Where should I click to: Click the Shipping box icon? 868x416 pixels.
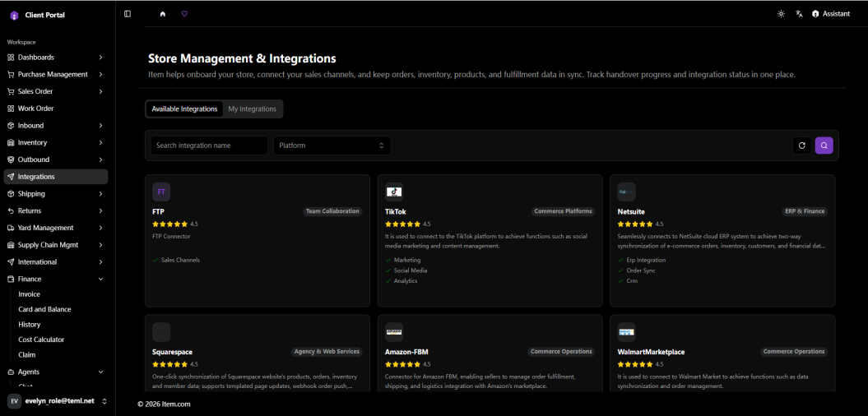click(x=11, y=194)
